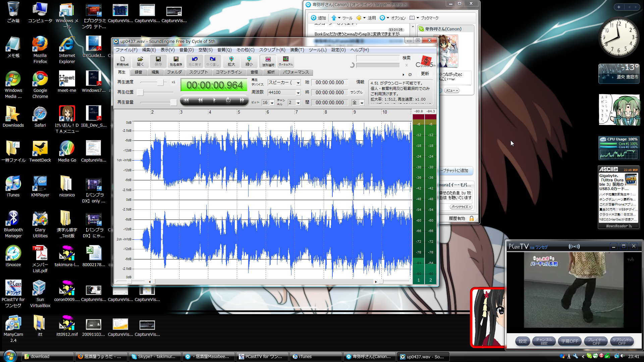
Task: Toggle the プレイヤーOFF button in PCastTV
Action: (x=596, y=341)
